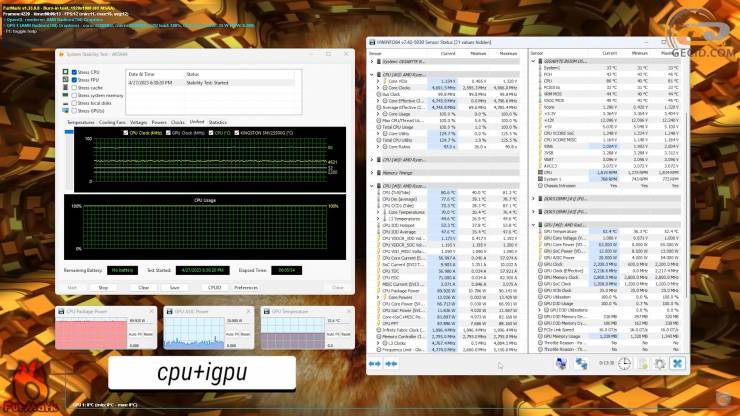The image size is (740, 416).
Task: Click HWiNFO app icon in title bar
Action: (x=372, y=42)
